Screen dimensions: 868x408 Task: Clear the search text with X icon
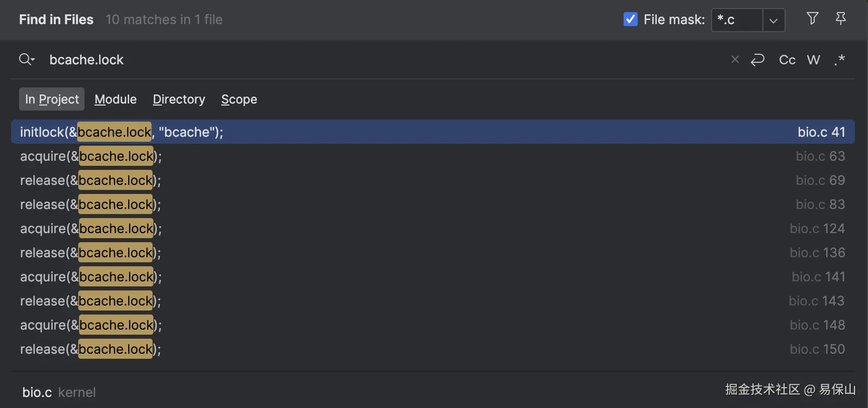coord(735,60)
